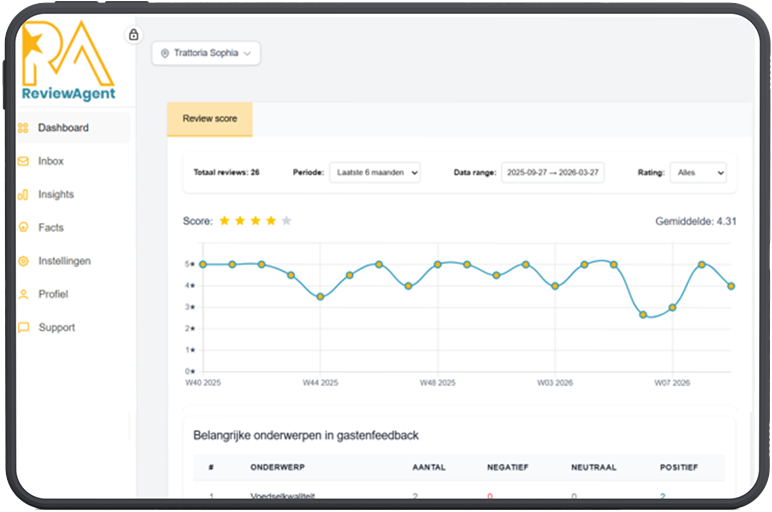
Task: Click the grey fifth score star
Action: point(287,221)
